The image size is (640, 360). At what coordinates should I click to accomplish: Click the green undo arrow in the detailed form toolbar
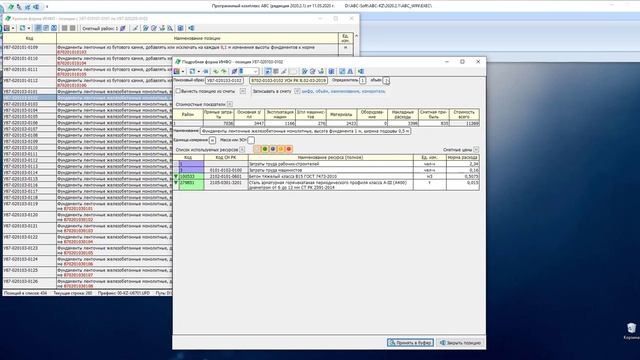point(216,71)
